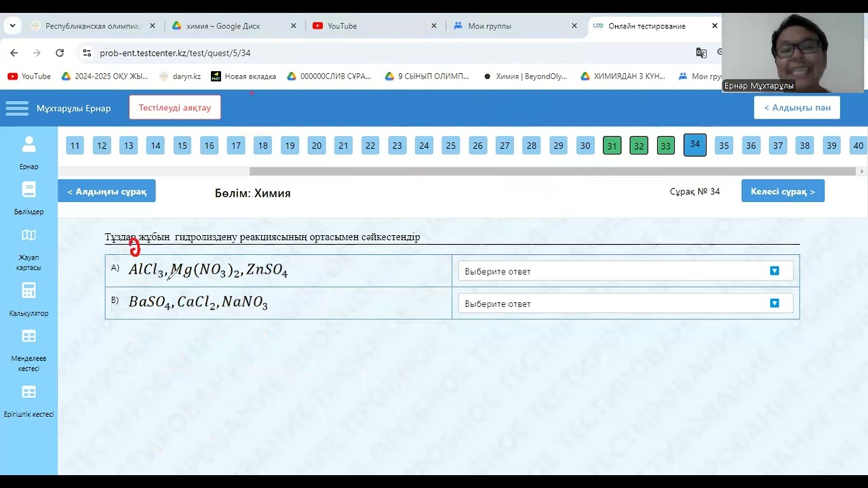Open Менделеев кестесі periodic table icon
This screenshot has width=868, height=488.
click(x=28, y=336)
